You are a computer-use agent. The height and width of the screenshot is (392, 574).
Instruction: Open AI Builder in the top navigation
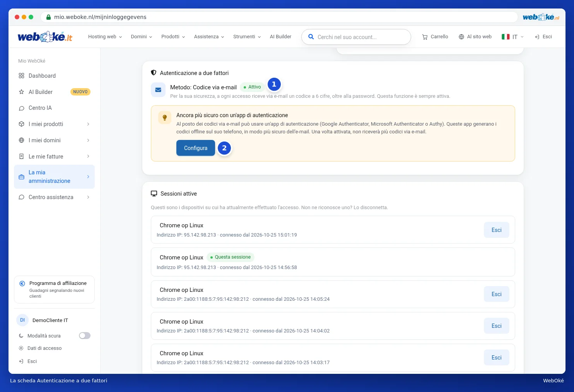pyautogui.click(x=280, y=37)
